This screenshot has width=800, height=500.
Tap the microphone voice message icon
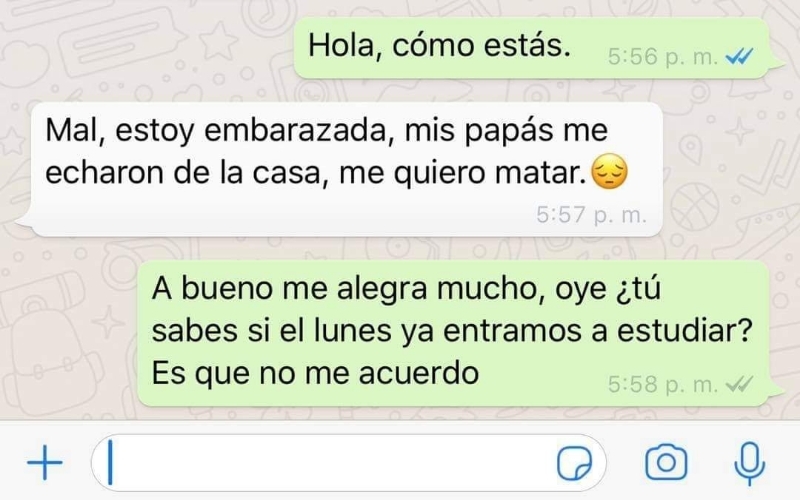tap(749, 463)
